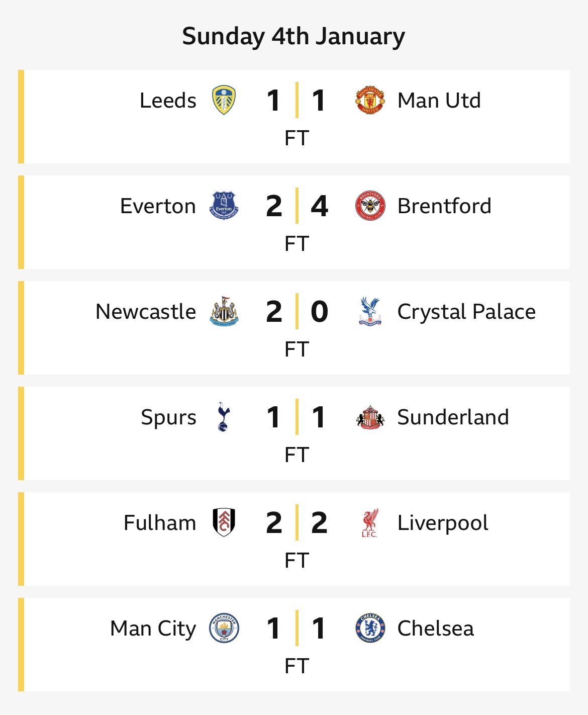Open the Crystal Palace team link
Image resolution: width=588 pixels, height=715 pixels.
click(466, 312)
